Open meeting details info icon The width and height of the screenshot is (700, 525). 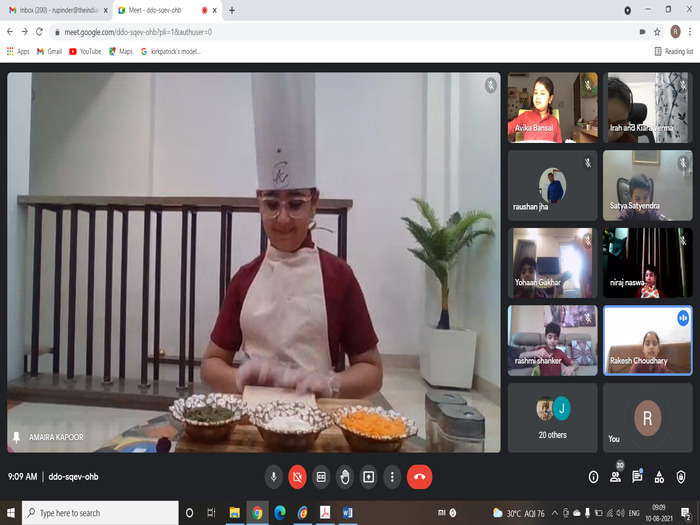[x=593, y=477]
